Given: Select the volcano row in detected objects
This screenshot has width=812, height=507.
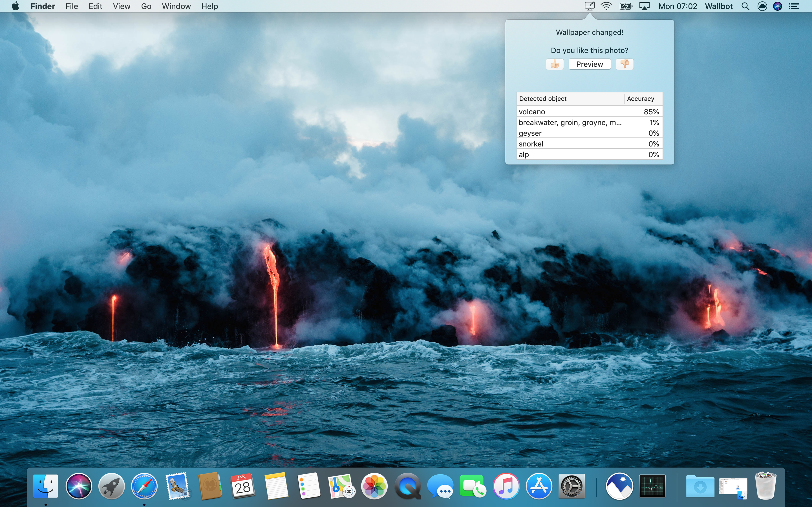Looking at the screenshot, I should click(589, 112).
